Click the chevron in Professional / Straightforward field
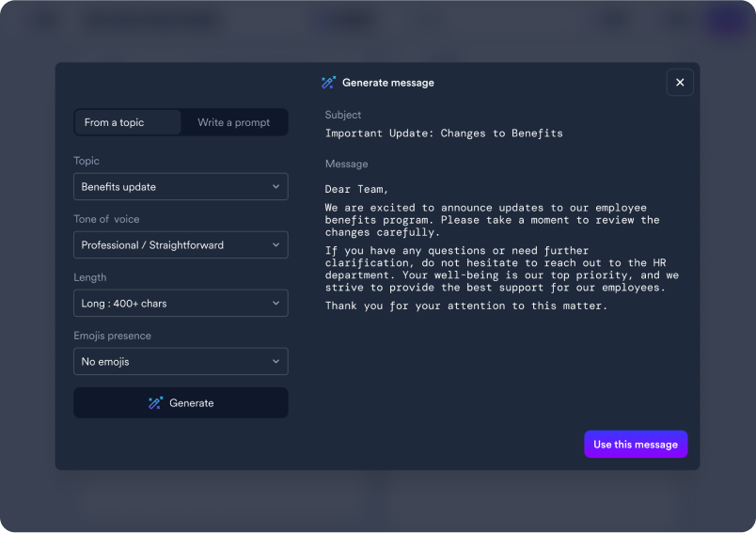Viewport: 756px width, 533px height. coord(276,245)
